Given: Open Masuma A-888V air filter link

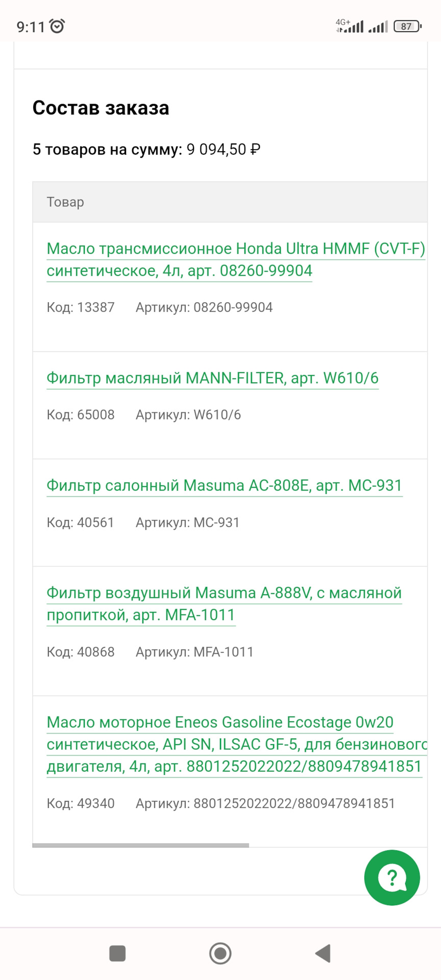Looking at the screenshot, I should [x=224, y=604].
